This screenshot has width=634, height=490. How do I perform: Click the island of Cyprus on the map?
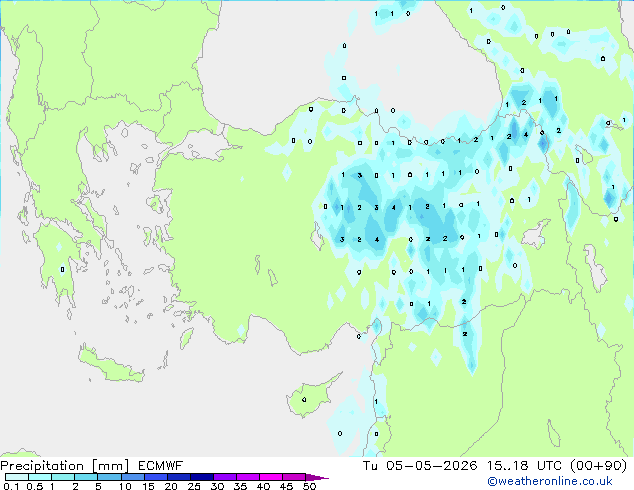(308, 398)
